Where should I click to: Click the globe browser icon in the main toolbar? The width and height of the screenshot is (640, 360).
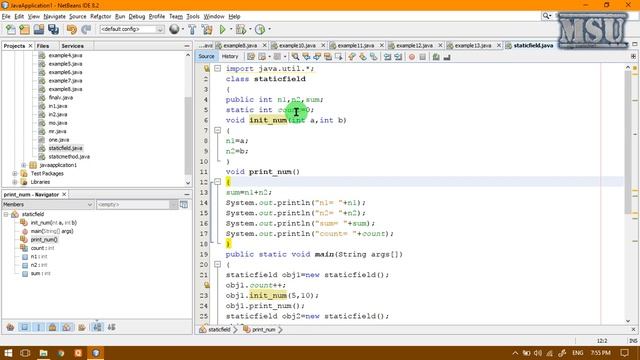174,29
